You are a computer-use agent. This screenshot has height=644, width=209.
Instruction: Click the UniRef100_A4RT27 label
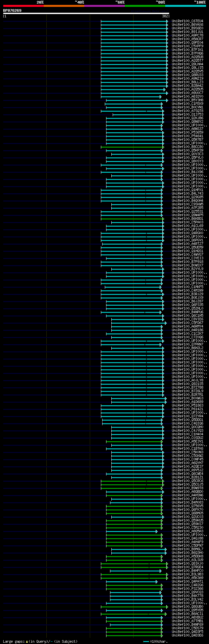point(187,244)
